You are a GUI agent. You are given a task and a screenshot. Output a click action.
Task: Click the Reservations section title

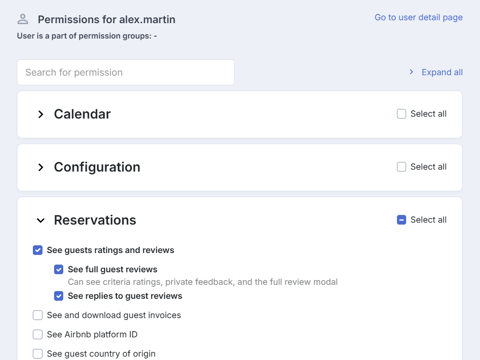pyautogui.click(x=95, y=220)
